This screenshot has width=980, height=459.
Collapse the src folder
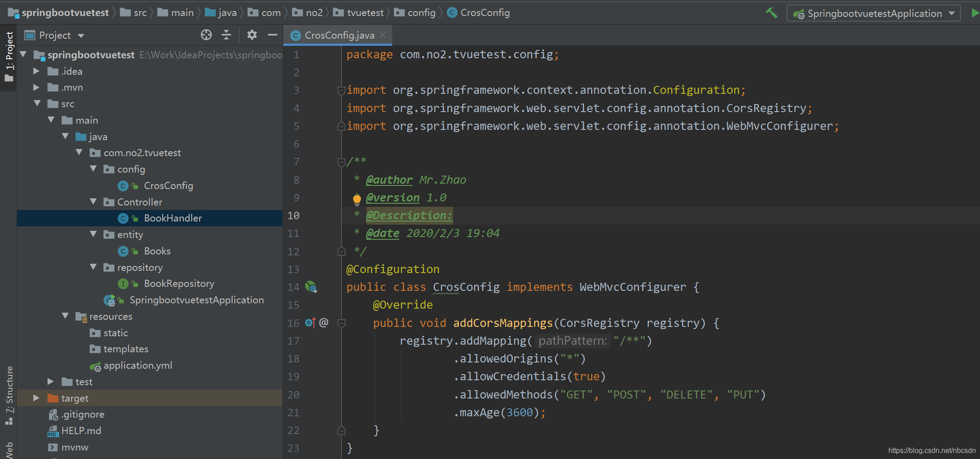[x=37, y=104]
